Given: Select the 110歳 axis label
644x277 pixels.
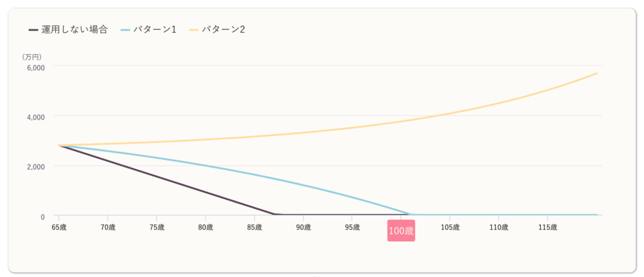Looking at the screenshot, I should [499, 227].
